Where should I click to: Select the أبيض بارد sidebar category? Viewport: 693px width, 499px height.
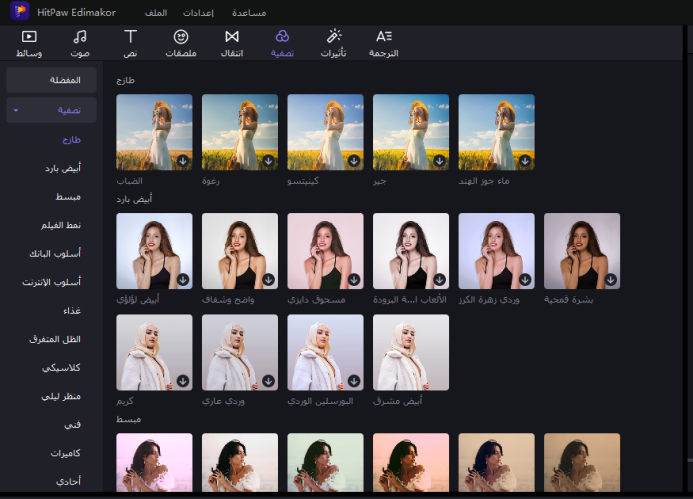(x=63, y=168)
